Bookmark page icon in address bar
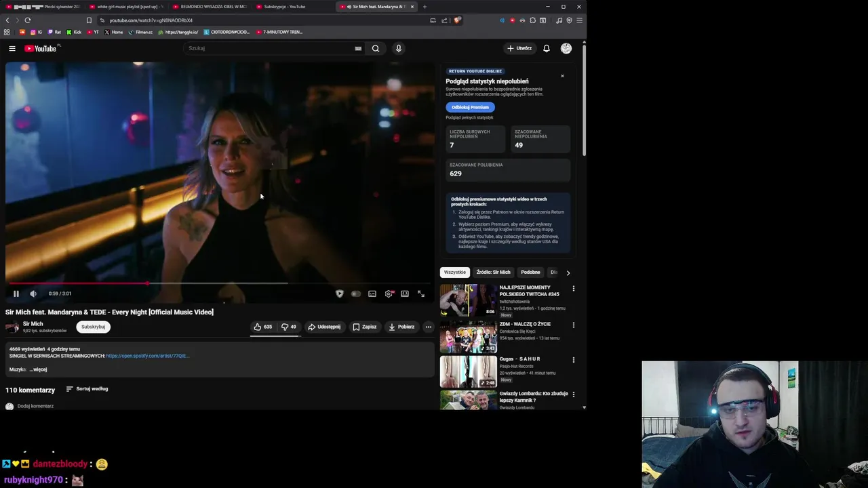Screen dimensions: 868x488 [89, 20]
